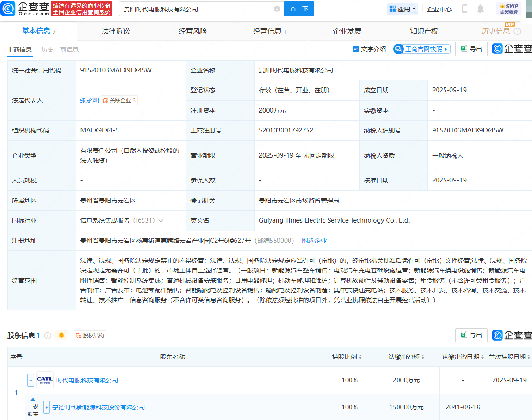Open 工商官网快照 snapshot
The width and height of the screenshot is (532, 420).
coord(422,49)
